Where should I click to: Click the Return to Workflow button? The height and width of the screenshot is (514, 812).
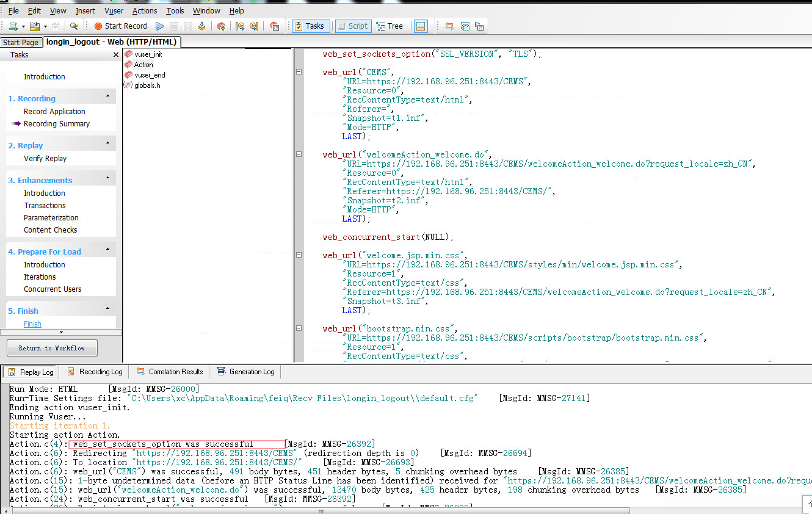tap(52, 348)
